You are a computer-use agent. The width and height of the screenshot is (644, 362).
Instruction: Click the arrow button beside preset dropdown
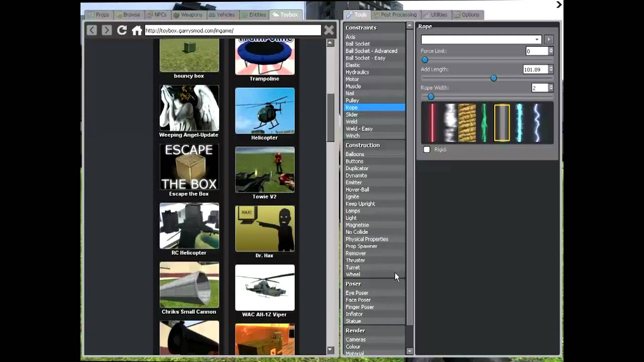coord(549,39)
